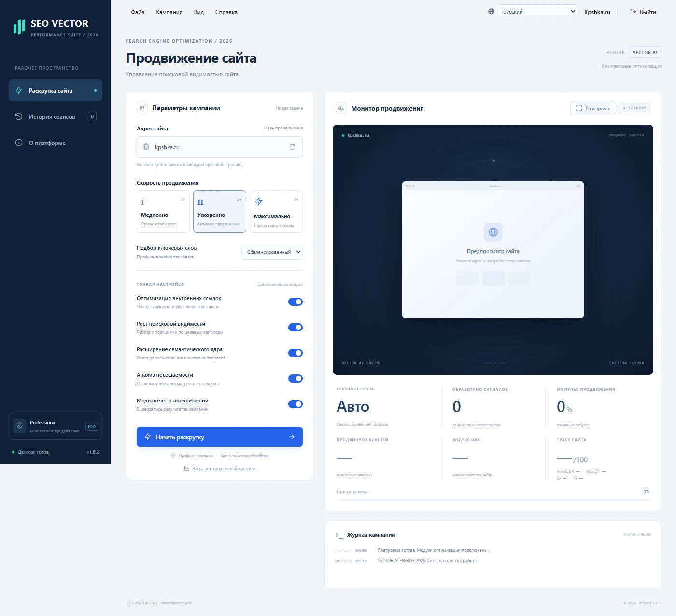Click the globe icon inside address field
This screenshot has width=676, height=616.
pos(146,147)
